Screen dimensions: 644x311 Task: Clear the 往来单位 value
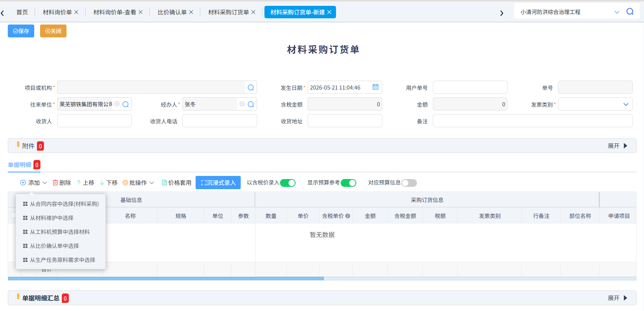(117, 104)
